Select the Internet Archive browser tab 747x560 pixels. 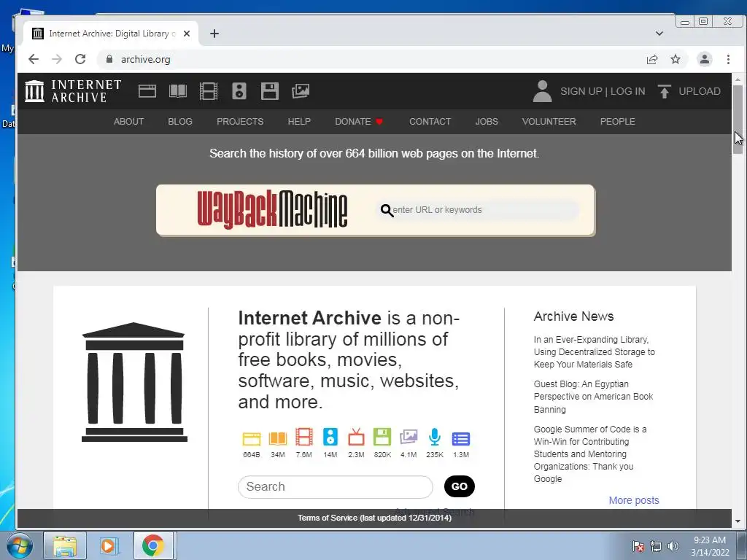(x=111, y=34)
